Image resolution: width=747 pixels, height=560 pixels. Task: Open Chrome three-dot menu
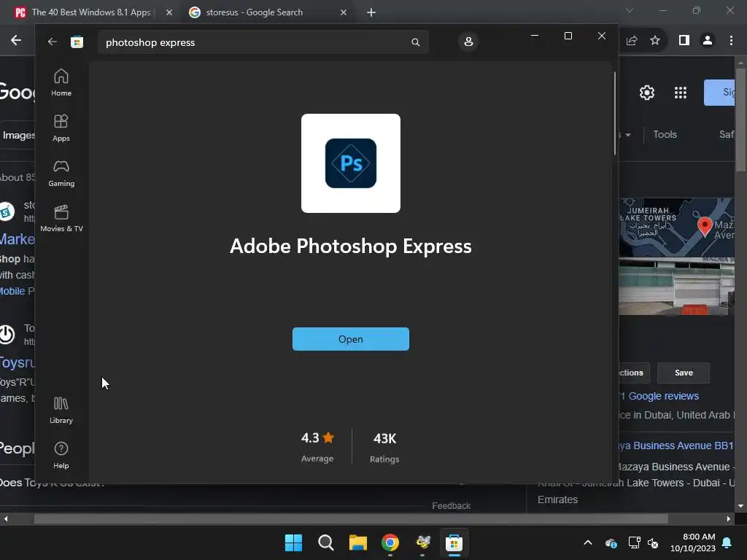tap(731, 41)
